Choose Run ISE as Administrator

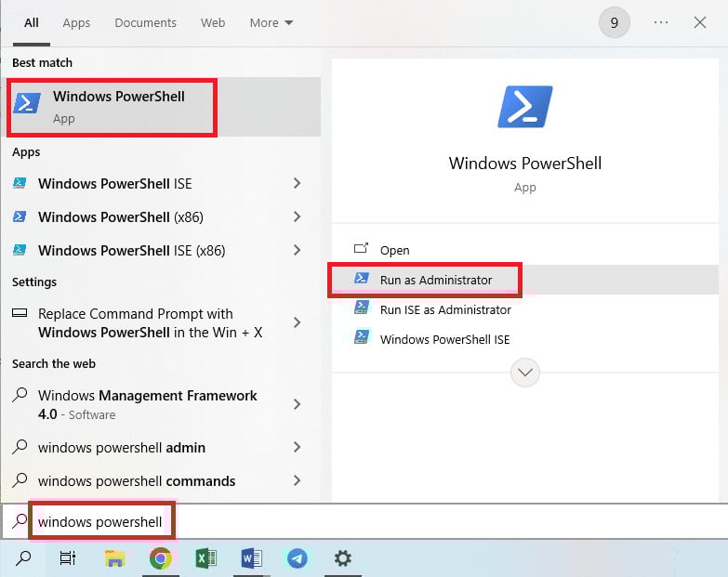tap(525, 309)
